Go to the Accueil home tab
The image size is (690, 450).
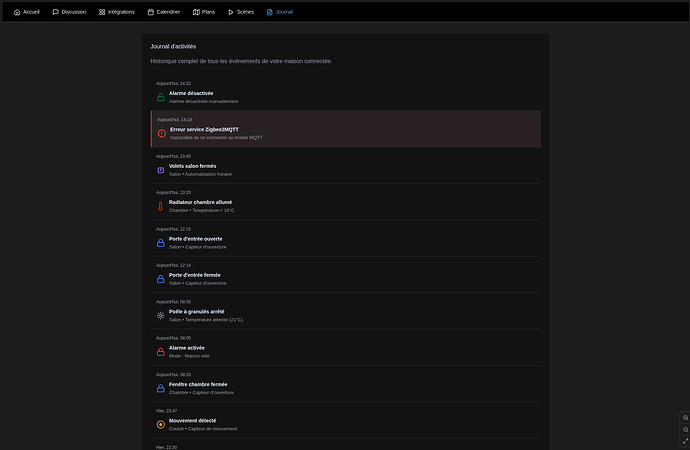27,12
